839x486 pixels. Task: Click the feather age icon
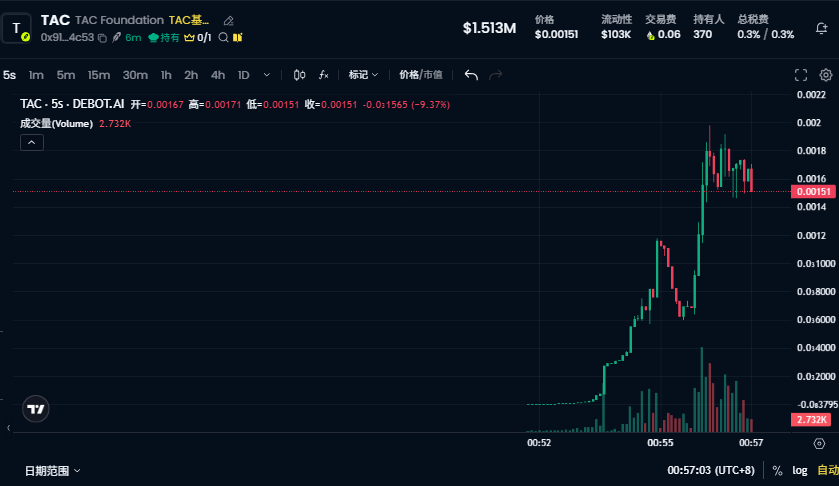tap(116, 37)
